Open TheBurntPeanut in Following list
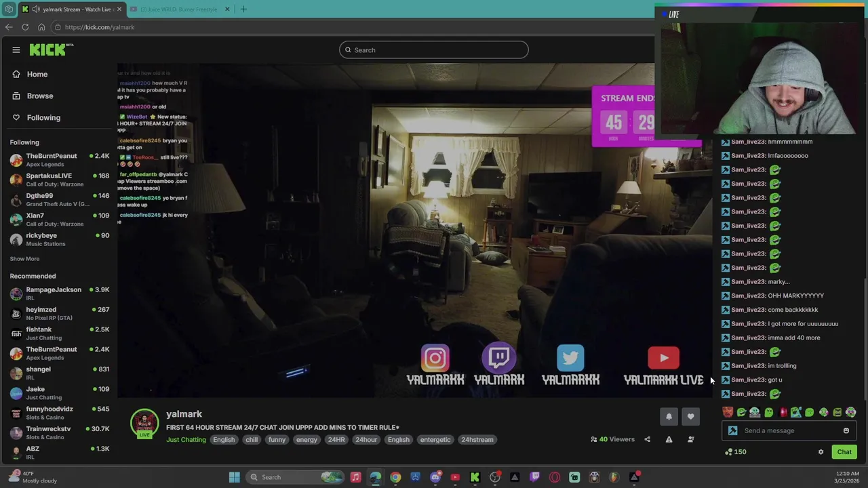 [x=60, y=160]
